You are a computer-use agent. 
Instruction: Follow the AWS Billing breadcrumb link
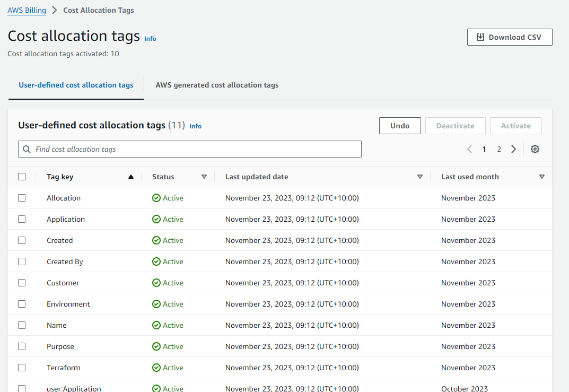point(27,10)
